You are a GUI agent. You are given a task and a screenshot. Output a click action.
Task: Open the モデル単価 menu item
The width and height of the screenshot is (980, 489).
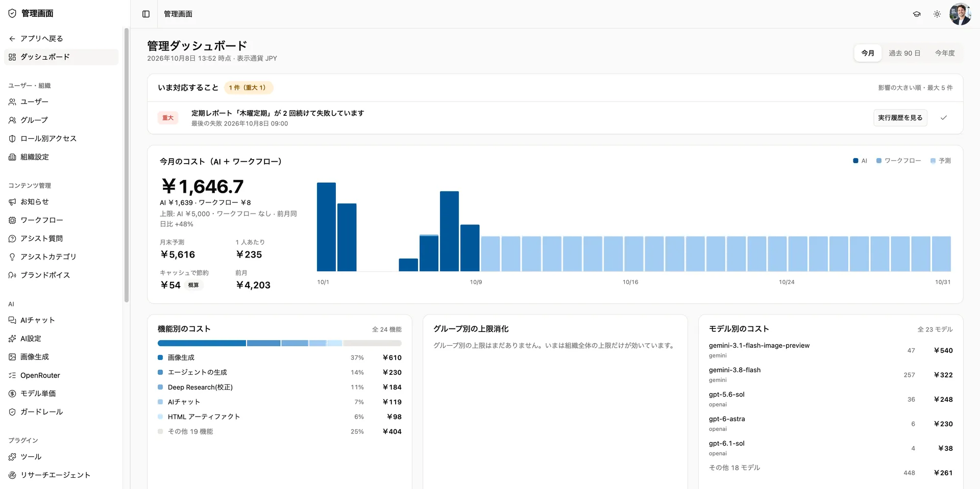coord(61,394)
